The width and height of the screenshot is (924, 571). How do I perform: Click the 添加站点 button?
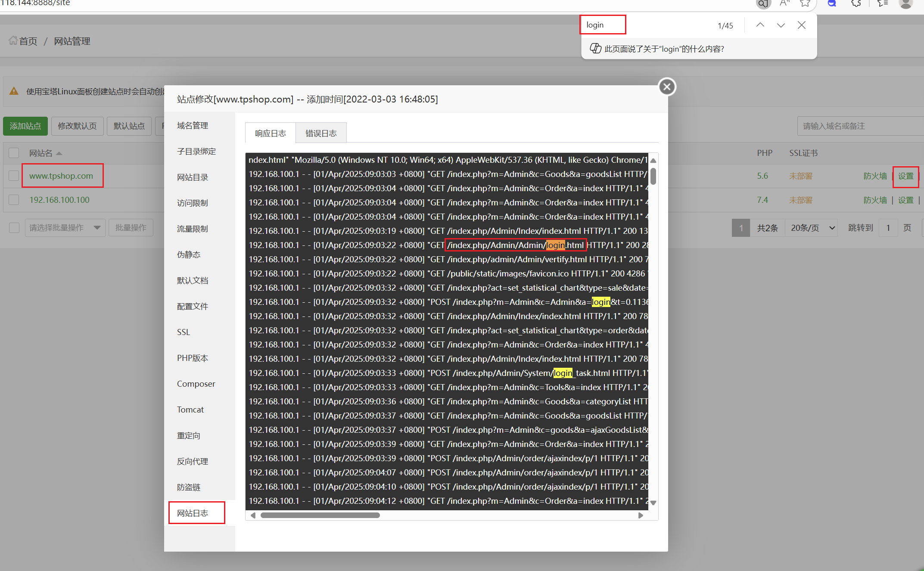[x=25, y=126]
